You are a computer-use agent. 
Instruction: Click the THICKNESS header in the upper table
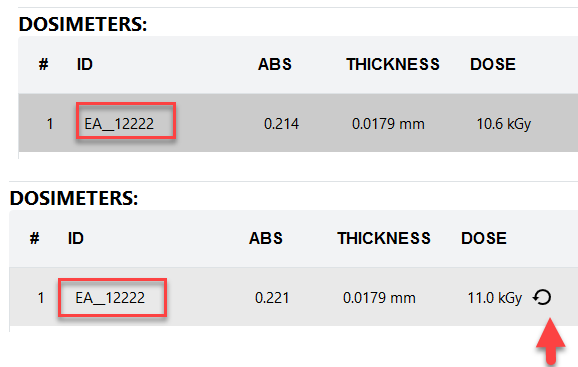tap(393, 64)
